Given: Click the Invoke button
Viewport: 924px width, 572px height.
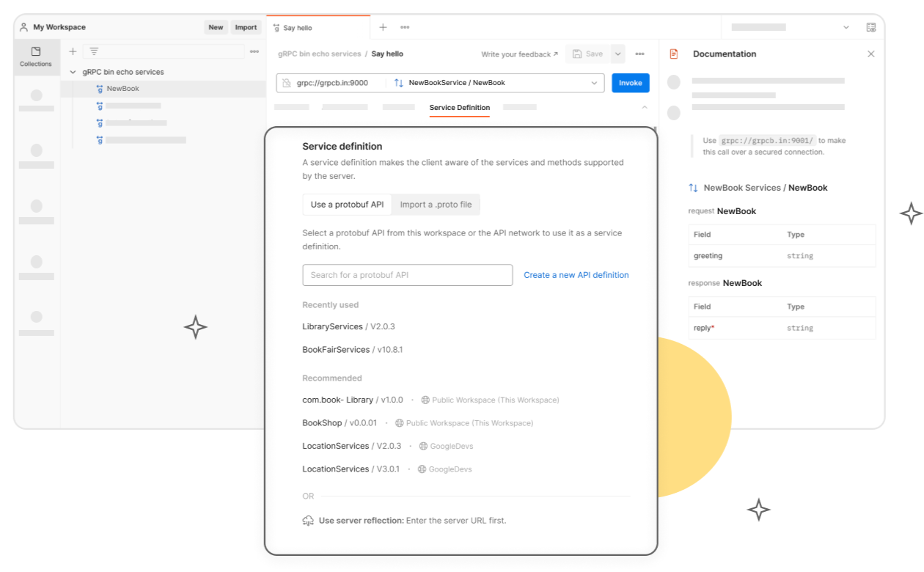Looking at the screenshot, I should tap(630, 83).
